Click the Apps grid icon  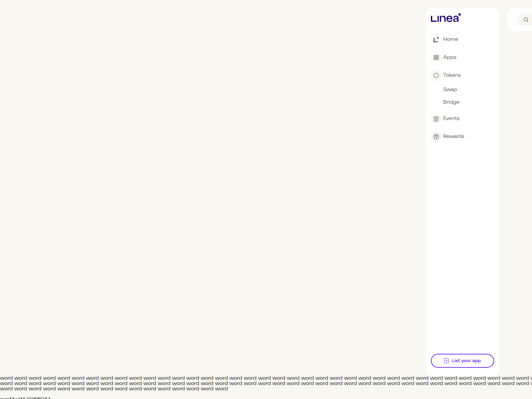436,57
